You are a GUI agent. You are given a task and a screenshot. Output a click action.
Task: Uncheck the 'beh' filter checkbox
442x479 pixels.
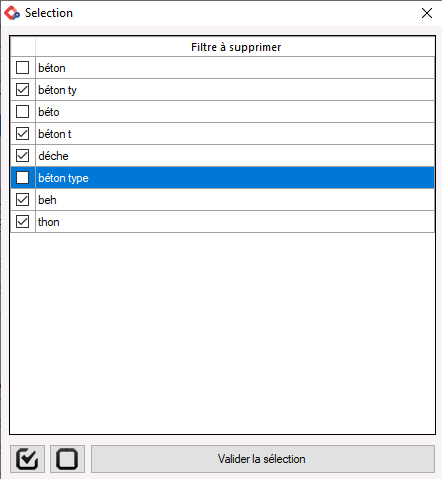[x=22, y=200]
